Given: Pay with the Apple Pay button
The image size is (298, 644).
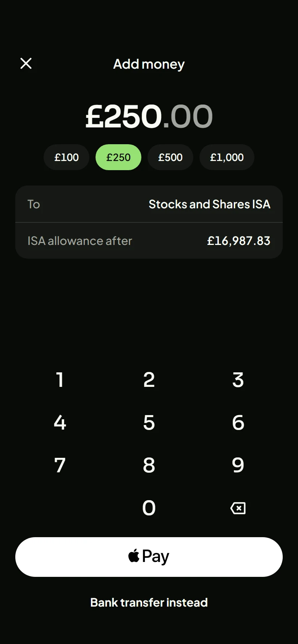Looking at the screenshot, I should tap(149, 557).
